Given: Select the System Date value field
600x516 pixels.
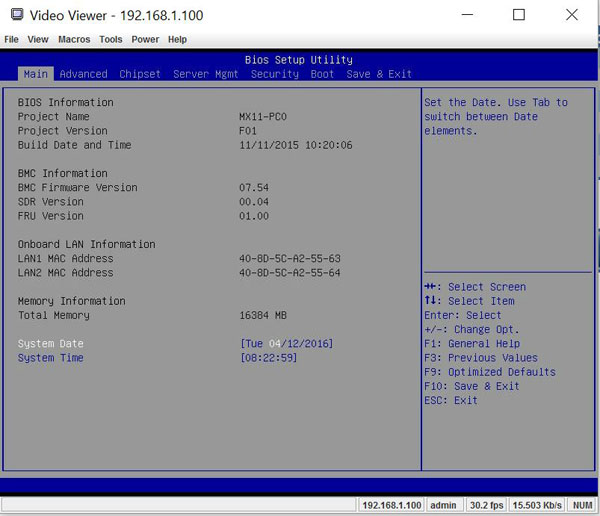Looking at the screenshot, I should 287,344.
